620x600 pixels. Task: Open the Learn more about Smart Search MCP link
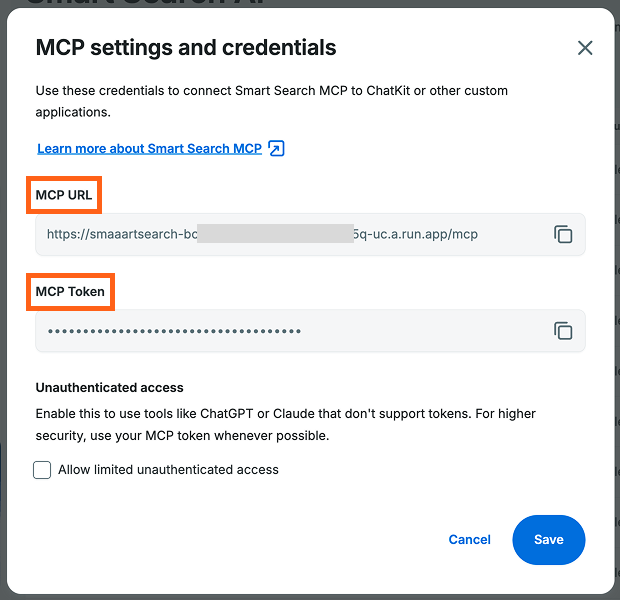coord(149,148)
